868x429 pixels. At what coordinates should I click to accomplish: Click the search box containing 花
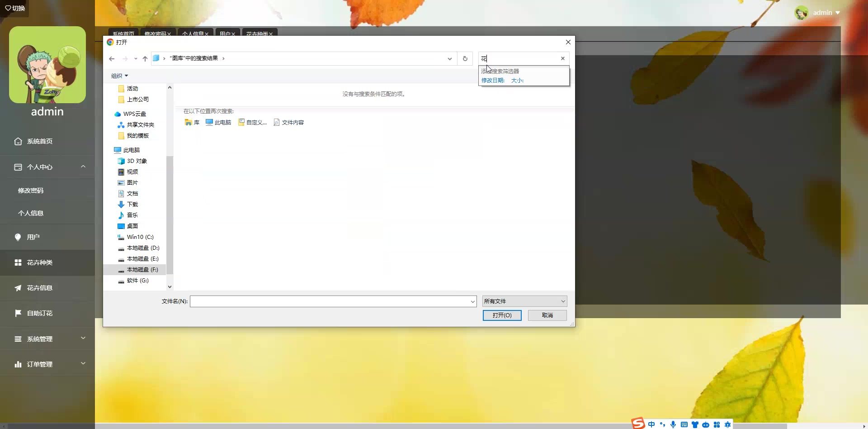[x=519, y=58]
